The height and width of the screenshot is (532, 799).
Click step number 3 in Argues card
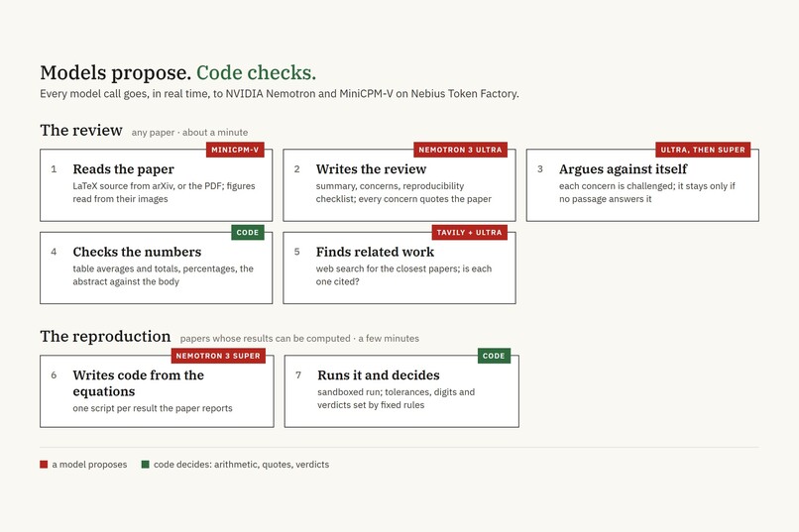pyautogui.click(x=540, y=169)
